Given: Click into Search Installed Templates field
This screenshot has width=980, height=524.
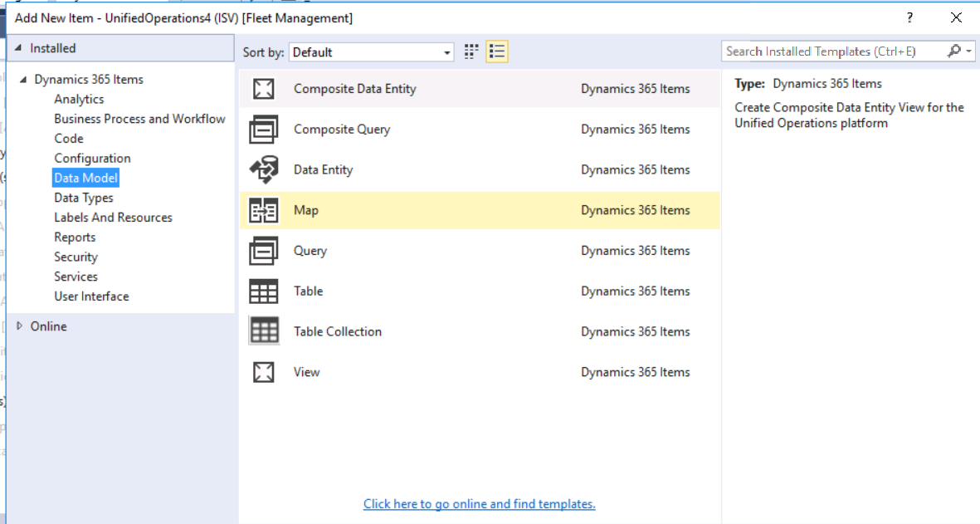Looking at the screenshot, I should [835, 51].
